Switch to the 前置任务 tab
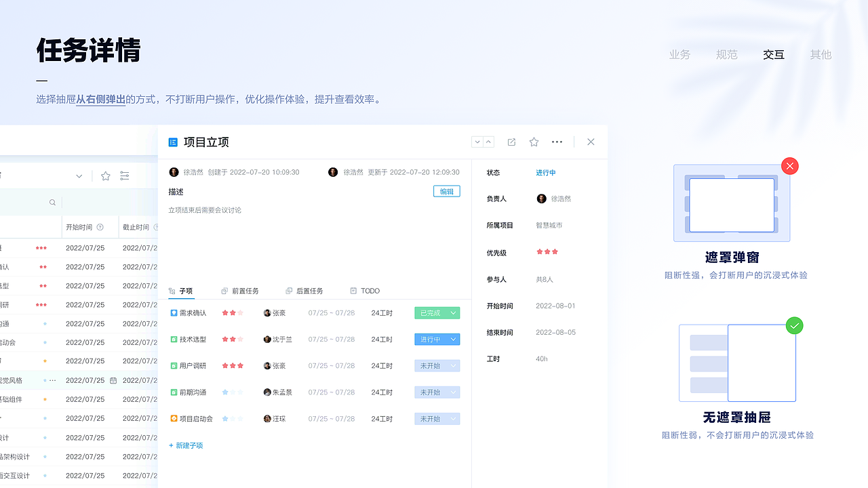This screenshot has width=868, height=488. pos(240,291)
